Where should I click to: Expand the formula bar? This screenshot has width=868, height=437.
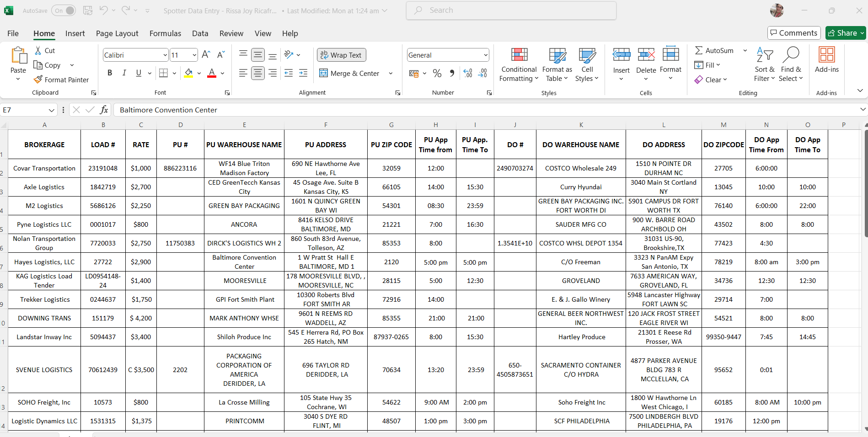coord(863,109)
